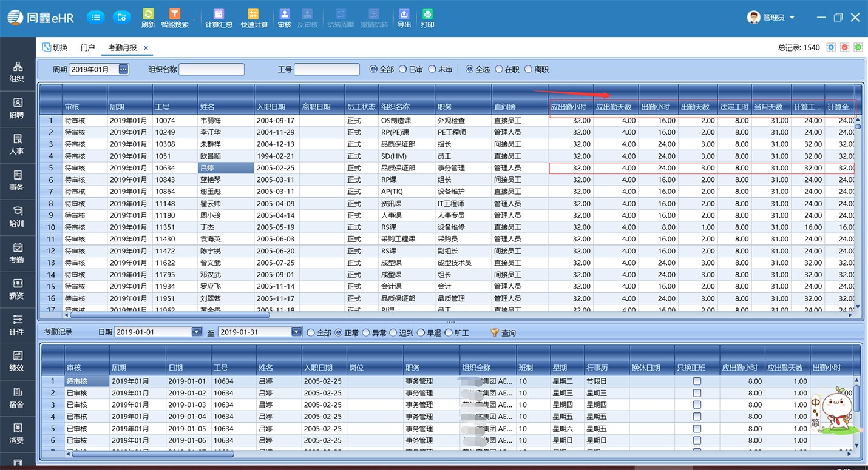Click the 工号 input field
868x470 pixels.
tap(327, 70)
